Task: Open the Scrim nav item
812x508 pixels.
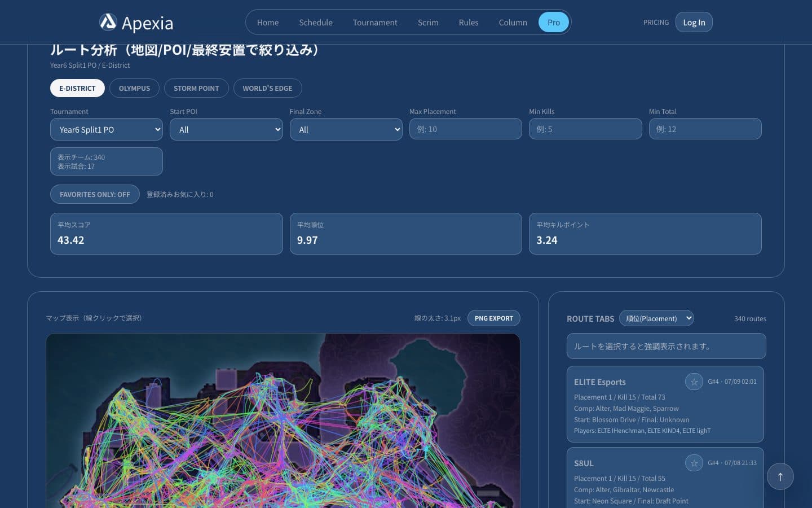Action: (428, 23)
